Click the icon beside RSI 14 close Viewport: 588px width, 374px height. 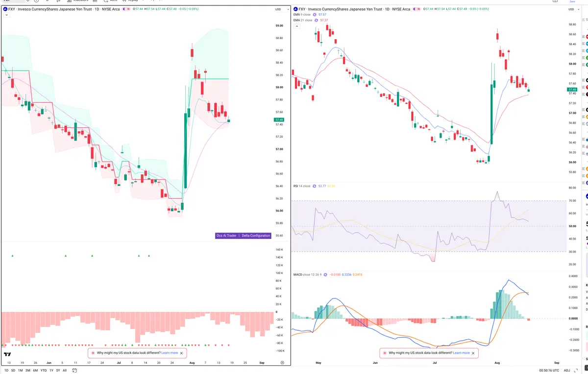(315, 186)
